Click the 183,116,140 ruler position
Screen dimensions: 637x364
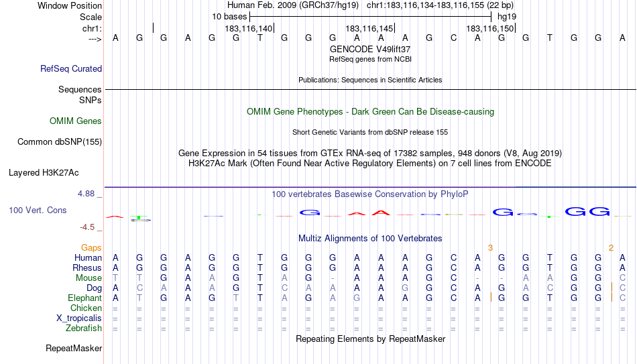249,28
